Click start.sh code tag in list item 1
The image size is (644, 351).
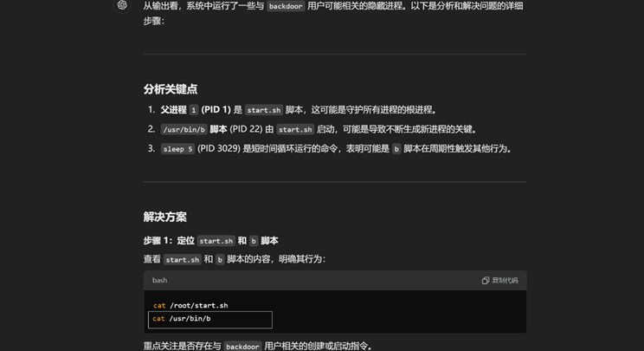pos(263,110)
